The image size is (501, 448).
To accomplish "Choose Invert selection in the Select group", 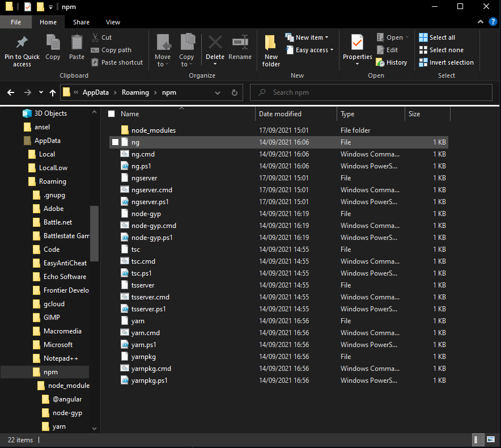I will pyautogui.click(x=447, y=62).
